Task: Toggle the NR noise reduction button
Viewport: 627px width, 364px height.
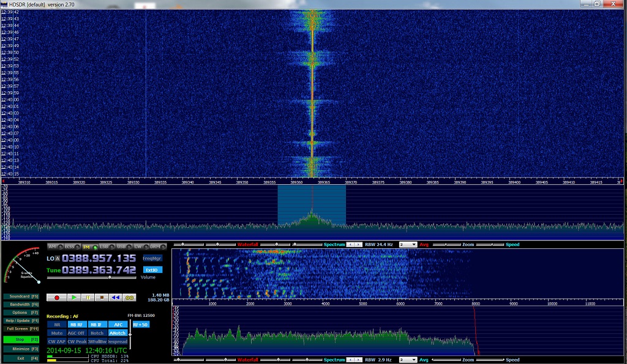Action: (x=57, y=325)
